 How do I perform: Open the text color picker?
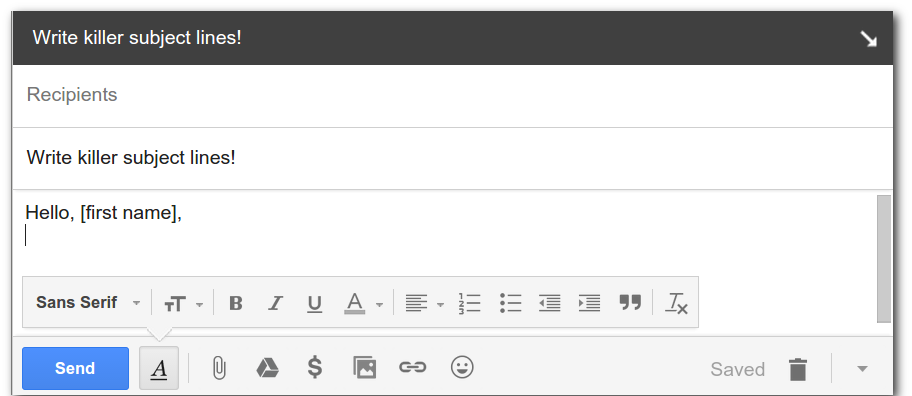tap(364, 303)
